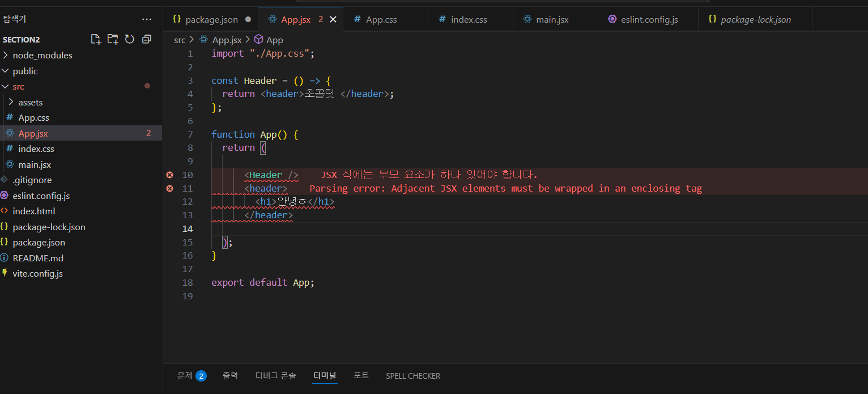Screen dimensions: 868x394
Task: Select App.jsx in the file tree
Action: coord(81,133)
